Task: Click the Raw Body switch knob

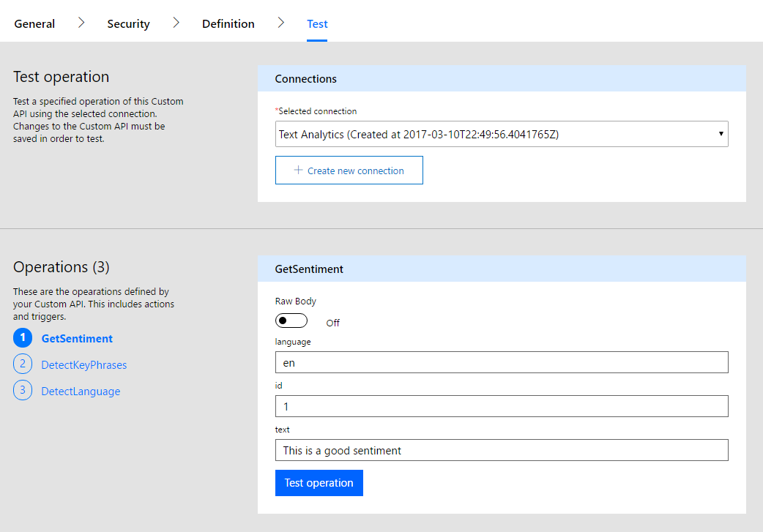Action: pyautogui.click(x=286, y=320)
